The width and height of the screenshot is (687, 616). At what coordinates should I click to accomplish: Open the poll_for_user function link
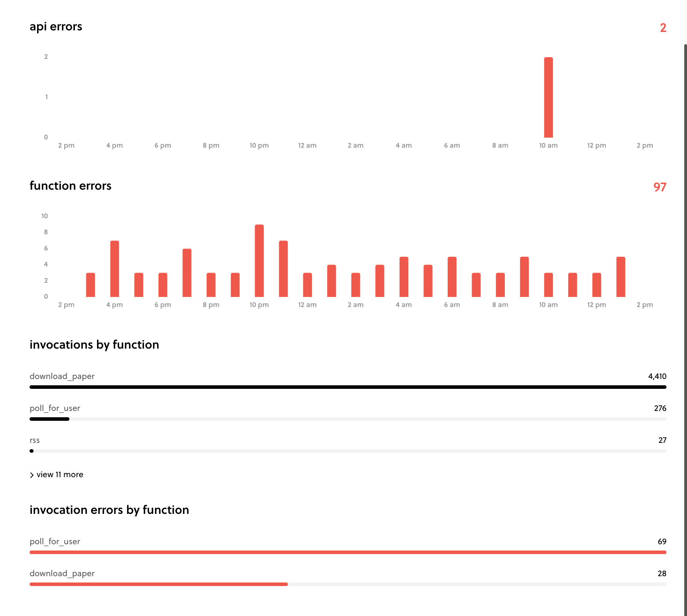[x=55, y=408]
